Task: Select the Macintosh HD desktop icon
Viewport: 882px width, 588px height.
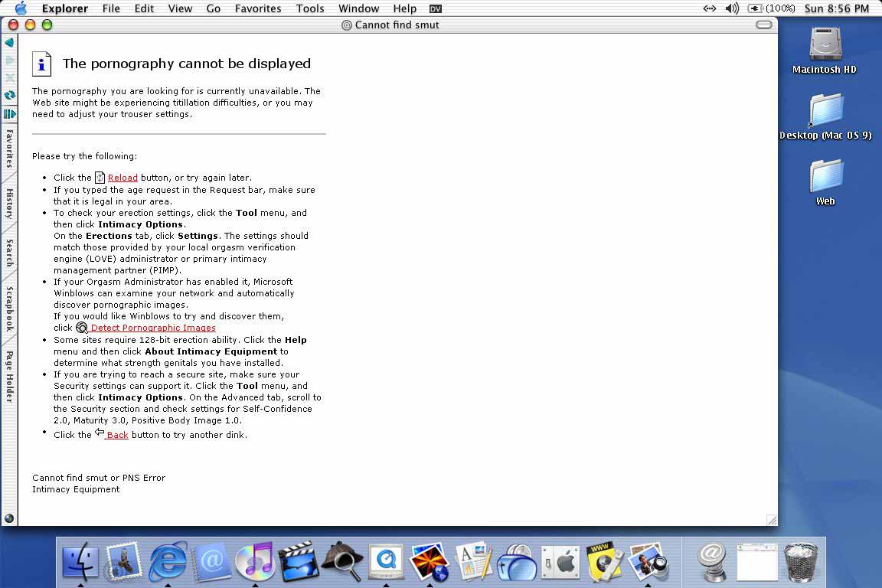Action: click(x=824, y=50)
